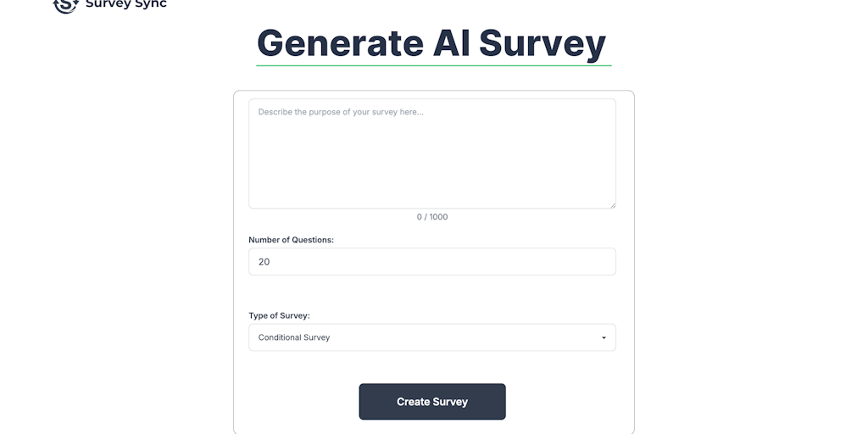Click the Survey Sync logo icon
Image resolution: width=868 pixels, height=434 pixels.
(65, 5)
